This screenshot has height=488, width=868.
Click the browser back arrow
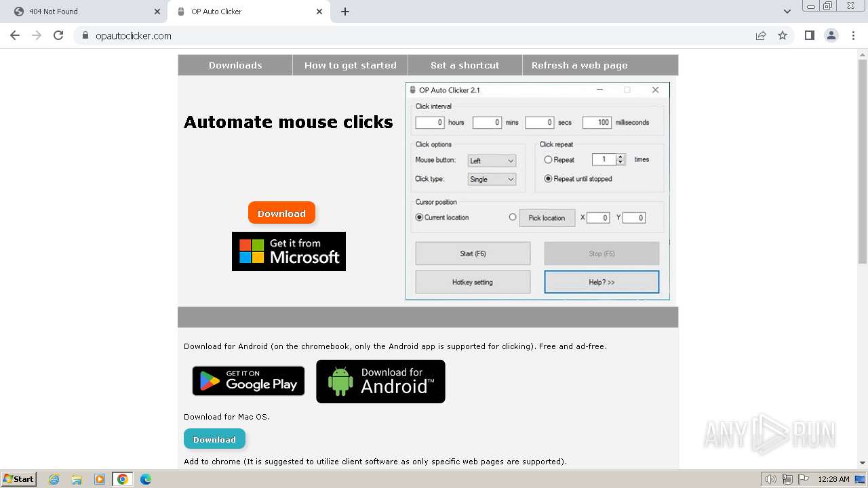click(15, 35)
